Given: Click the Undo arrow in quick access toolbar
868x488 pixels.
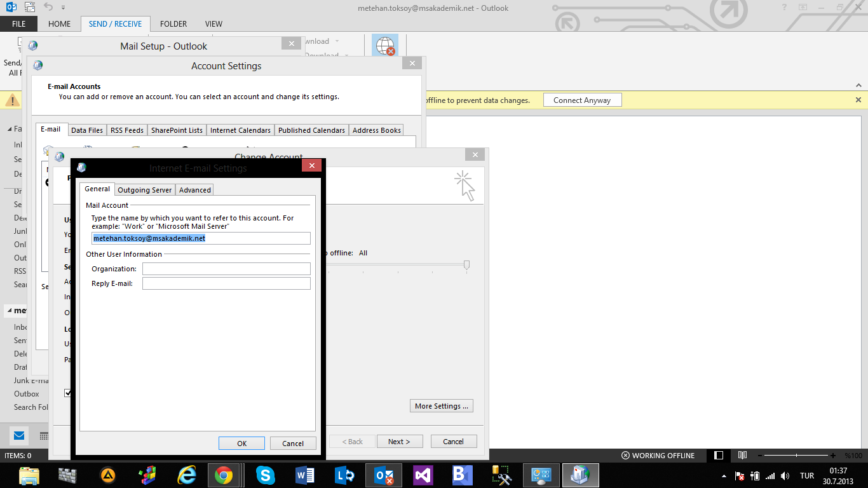Looking at the screenshot, I should [49, 8].
